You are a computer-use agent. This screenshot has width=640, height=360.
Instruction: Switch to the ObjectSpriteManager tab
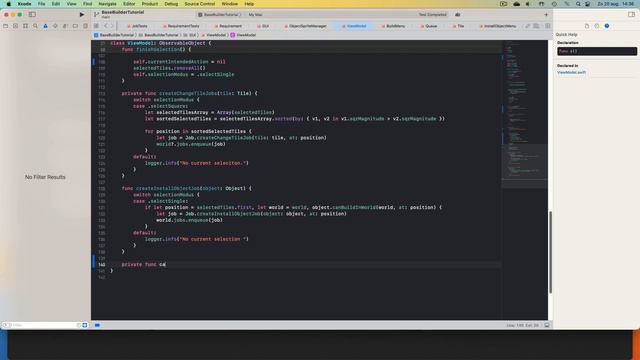point(305,26)
